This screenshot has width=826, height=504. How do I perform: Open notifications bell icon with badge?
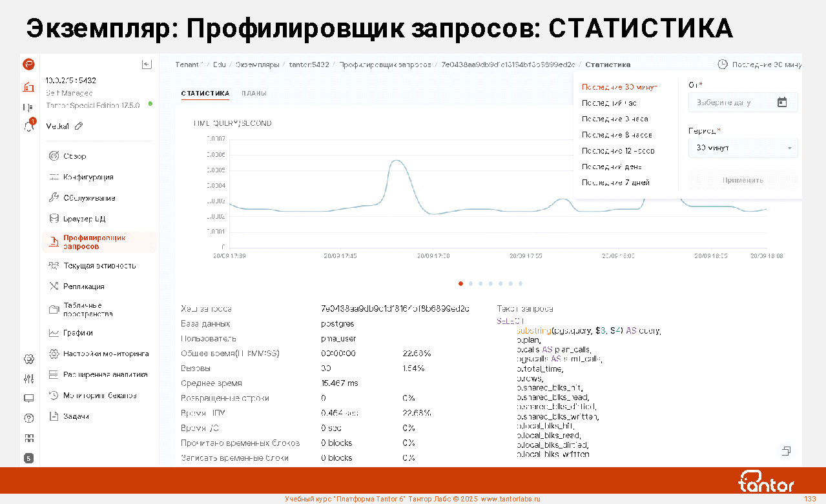click(28, 126)
